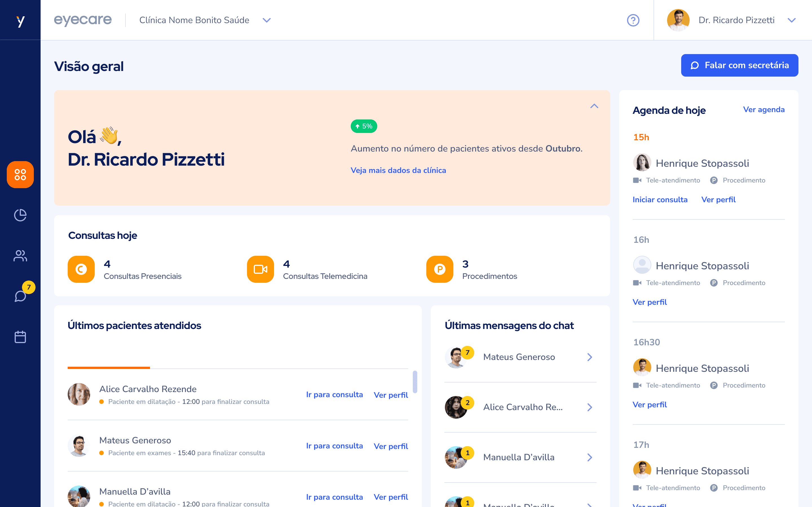Click the Procedimentos P icon
The width and height of the screenshot is (812, 507).
point(440,269)
